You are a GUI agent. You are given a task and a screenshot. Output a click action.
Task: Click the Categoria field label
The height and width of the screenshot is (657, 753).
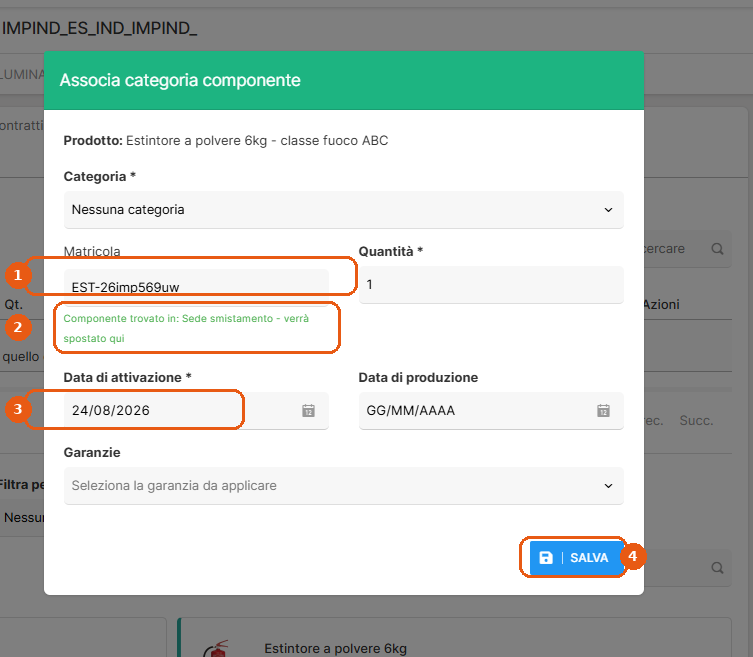pos(99,177)
